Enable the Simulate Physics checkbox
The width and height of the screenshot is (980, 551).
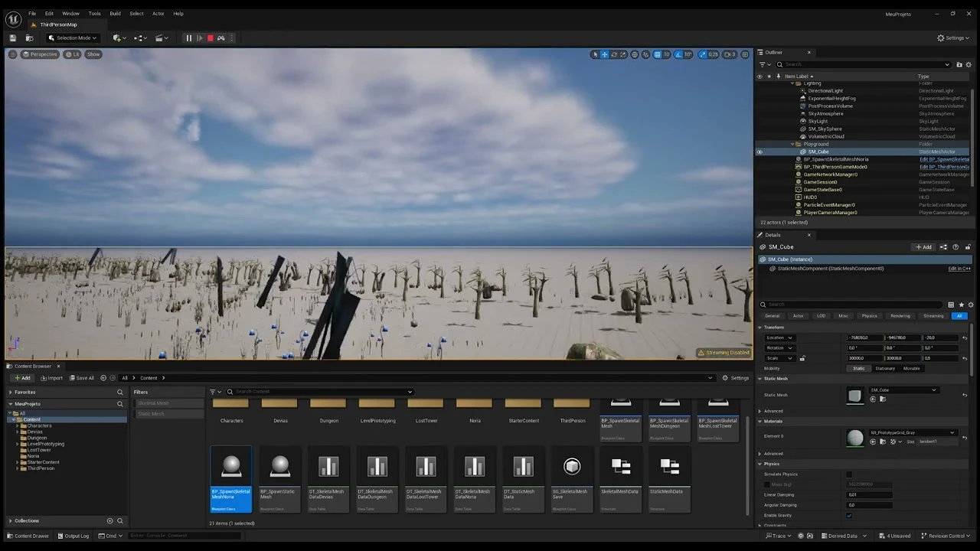(848, 474)
